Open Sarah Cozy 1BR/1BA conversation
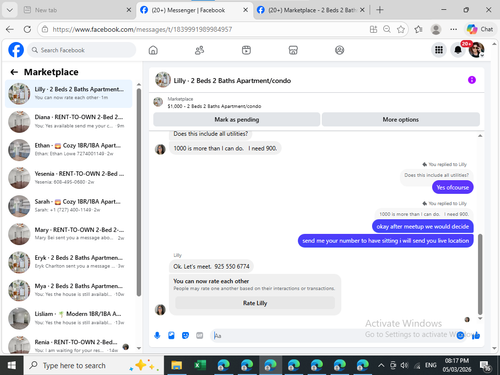Screen dimensions: 500x375 coord(68,206)
